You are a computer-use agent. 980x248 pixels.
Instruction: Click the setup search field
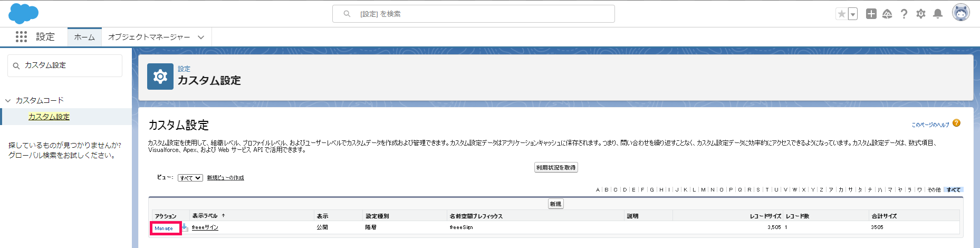[473, 14]
